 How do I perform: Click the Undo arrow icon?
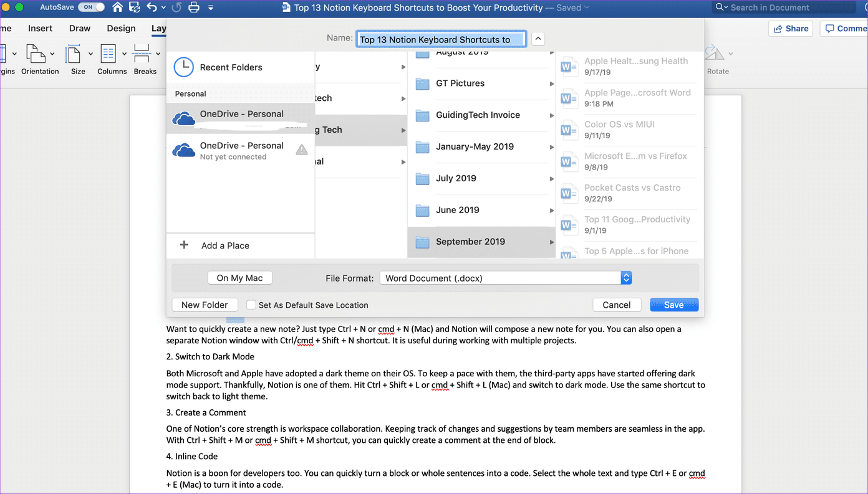pos(152,7)
